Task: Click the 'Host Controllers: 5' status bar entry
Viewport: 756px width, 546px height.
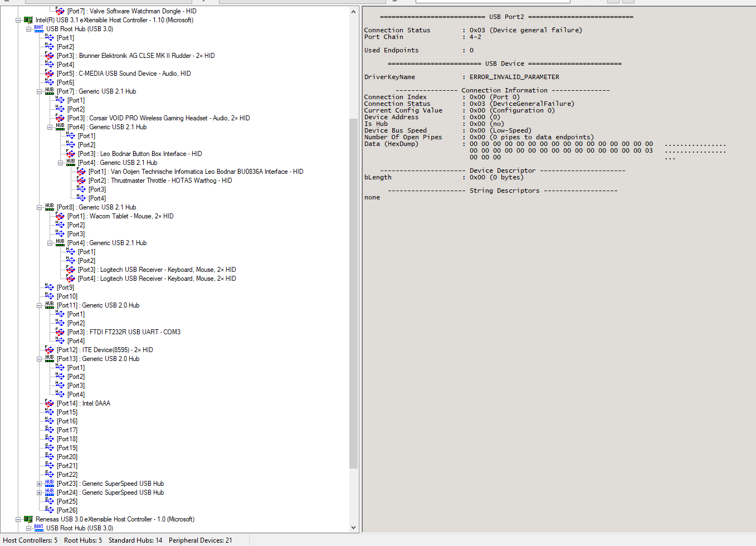Action: [30, 540]
